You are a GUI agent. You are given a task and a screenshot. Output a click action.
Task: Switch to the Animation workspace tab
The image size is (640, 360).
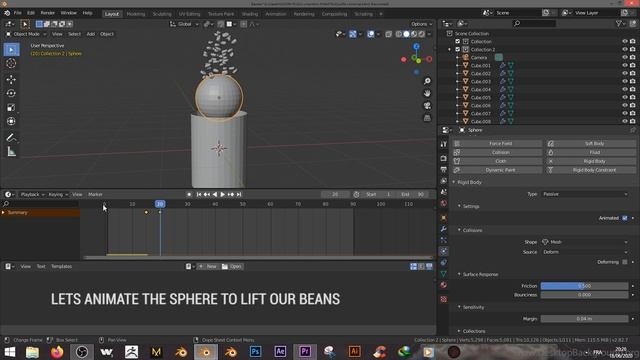[x=276, y=14]
